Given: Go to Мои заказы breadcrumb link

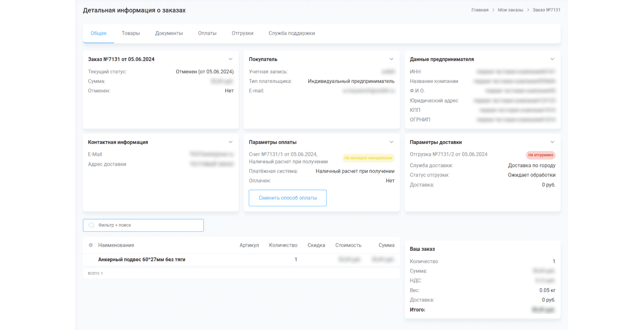Looking at the screenshot, I should [510, 10].
